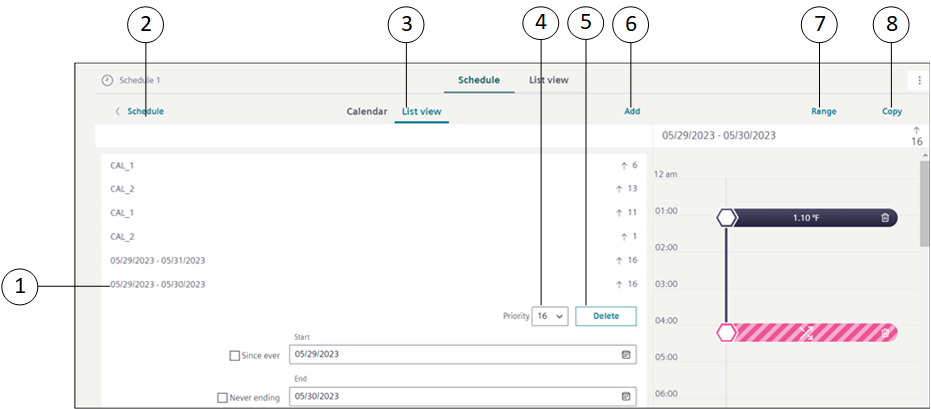Toggle the Never ending checkbox
This screenshot has width=931, height=409.
(223, 397)
